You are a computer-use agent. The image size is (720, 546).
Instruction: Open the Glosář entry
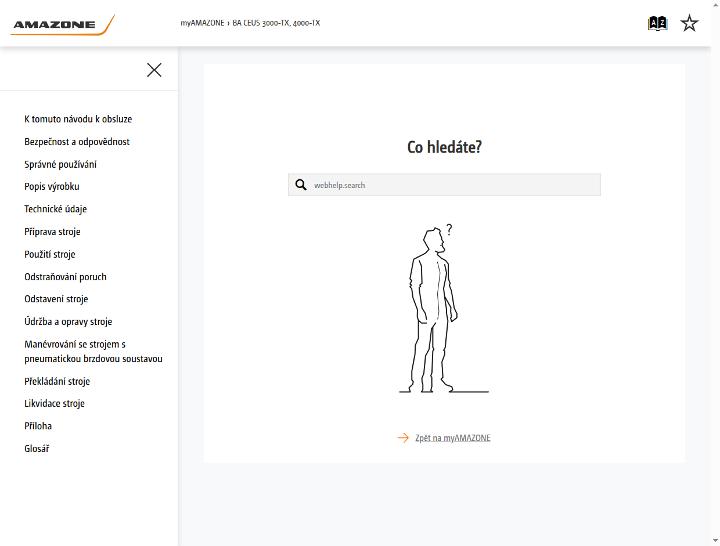click(37, 448)
